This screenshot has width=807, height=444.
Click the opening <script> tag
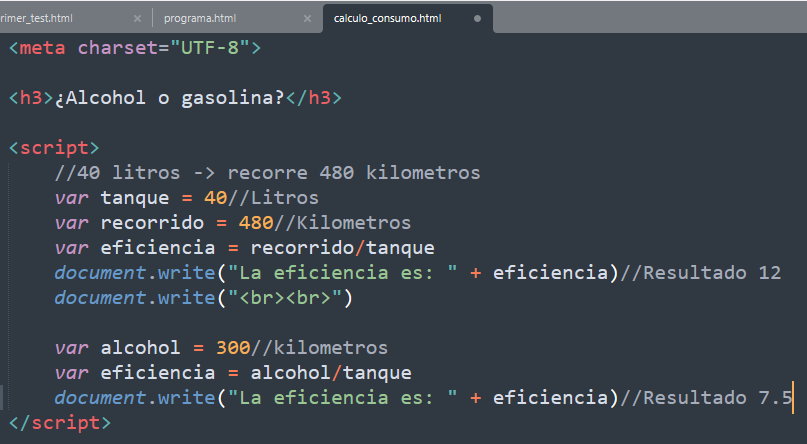click(54, 148)
